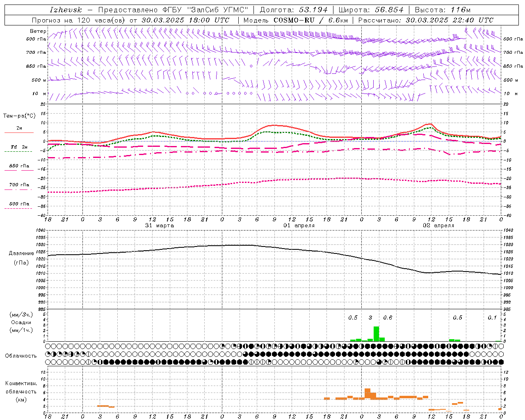Click the "(мм/3ч.)" precipitation unit label
The width and height of the screenshot is (525, 420).
point(21,315)
